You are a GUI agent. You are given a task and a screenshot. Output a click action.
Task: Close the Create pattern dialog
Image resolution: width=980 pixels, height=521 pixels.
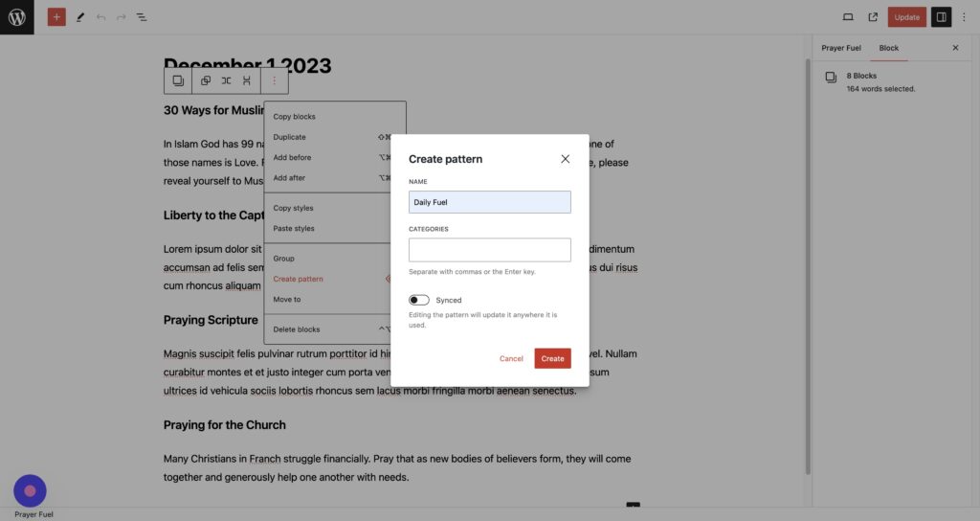[565, 159]
